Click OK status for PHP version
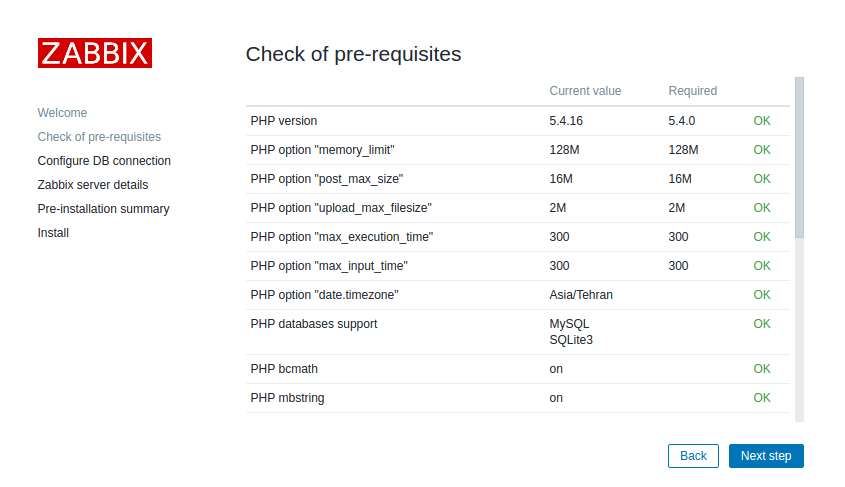Screen dimensions: 845x487 tap(762, 121)
